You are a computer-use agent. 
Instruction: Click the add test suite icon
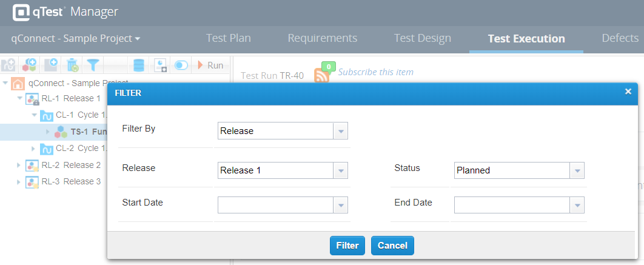(29, 65)
